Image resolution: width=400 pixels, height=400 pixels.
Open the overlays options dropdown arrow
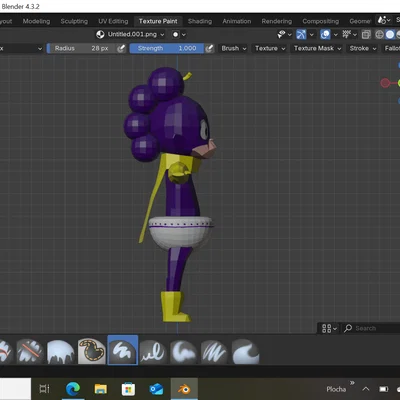coord(336,34)
